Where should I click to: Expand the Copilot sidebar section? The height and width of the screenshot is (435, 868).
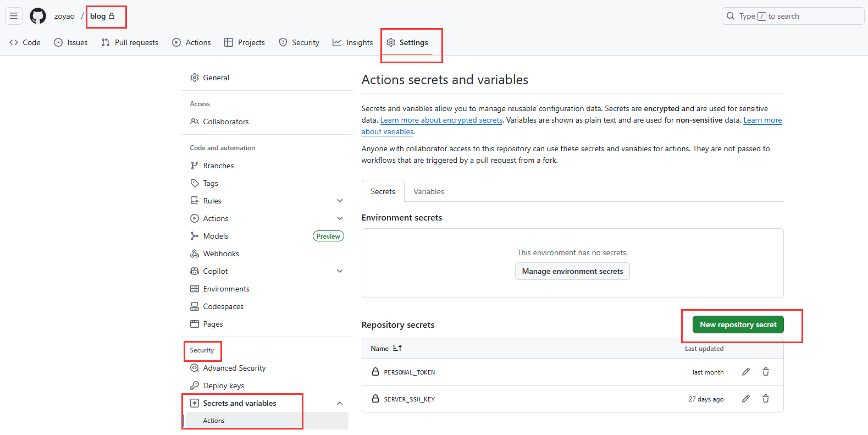tap(340, 271)
